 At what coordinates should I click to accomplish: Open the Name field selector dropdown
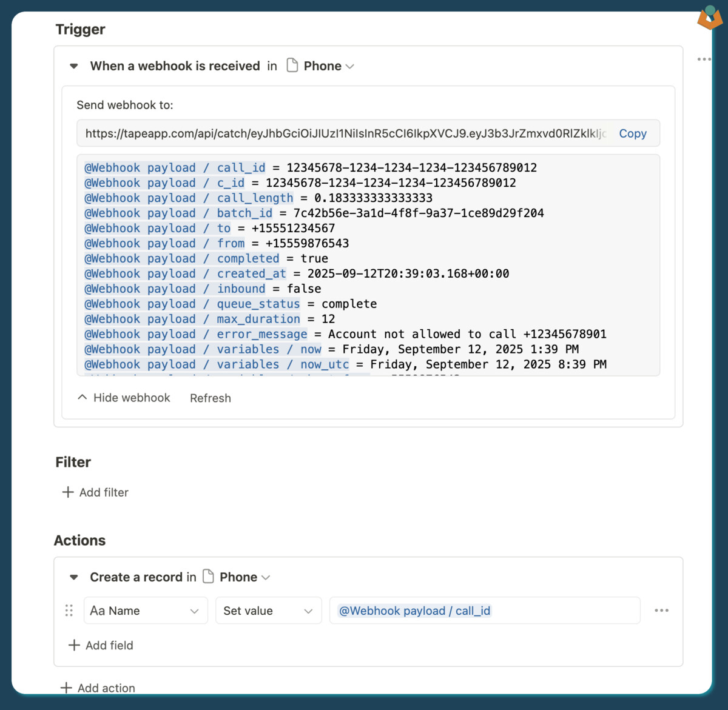(145, 611)
